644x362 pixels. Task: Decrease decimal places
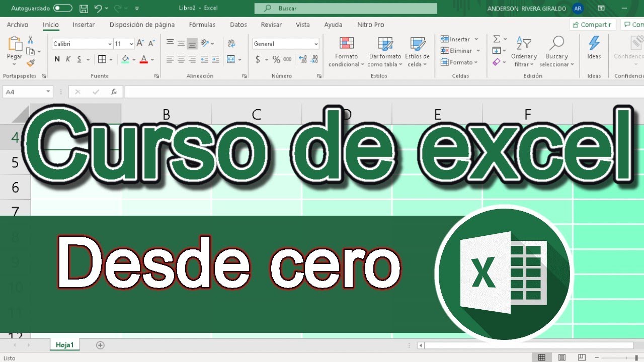pyautogui.click(x=314, y=59)
